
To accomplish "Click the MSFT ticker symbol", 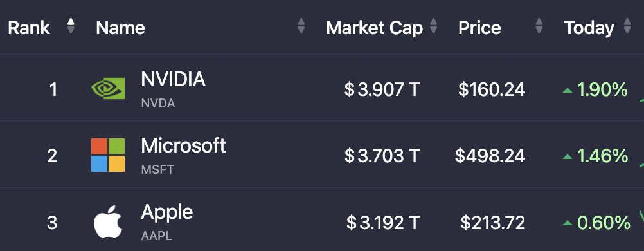I will tap(157, 169).
